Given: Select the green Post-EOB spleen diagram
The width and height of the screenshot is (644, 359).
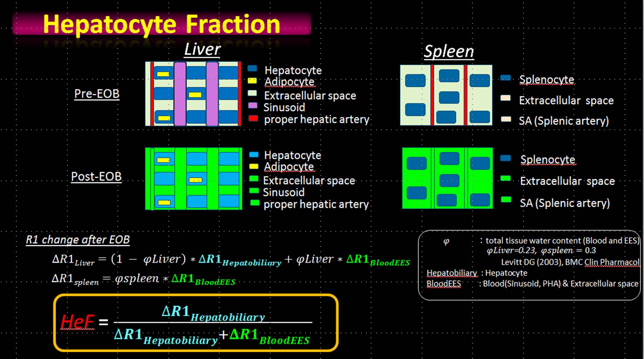Looking at the screenshot, I should tap(447, 178).
